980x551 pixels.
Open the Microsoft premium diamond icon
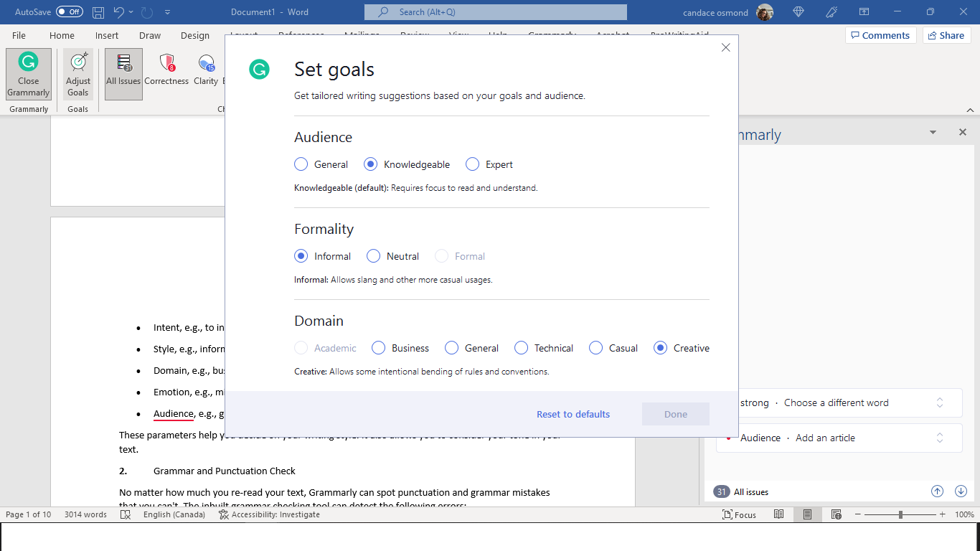coord(798,12)
